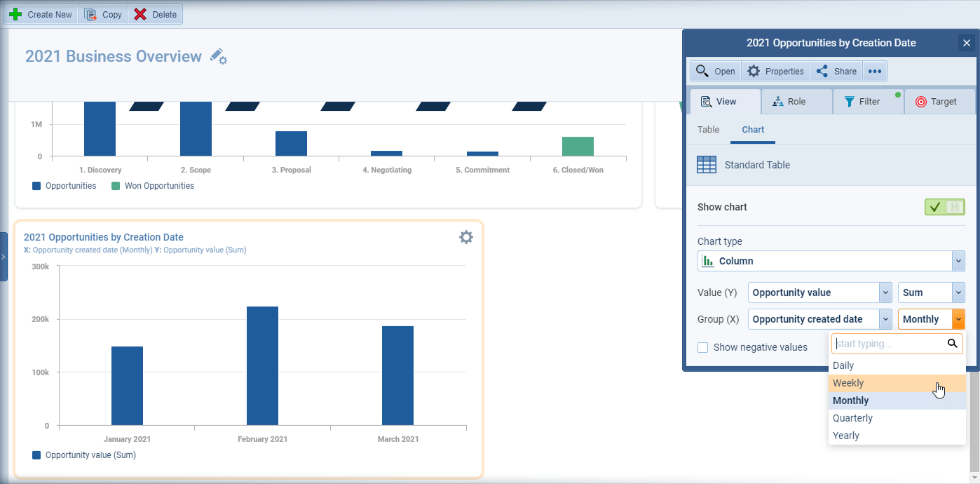The height and width of the screenshot is (484, 980).
Task: Click the search field in the interval dropdown
Action: tap(889, 343)
